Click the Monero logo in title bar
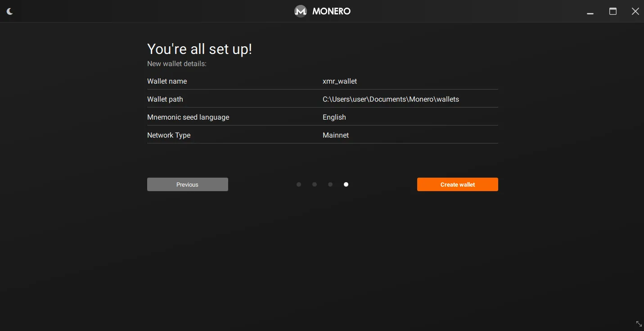This screenshot has height=331, width=644. [300, 11]
